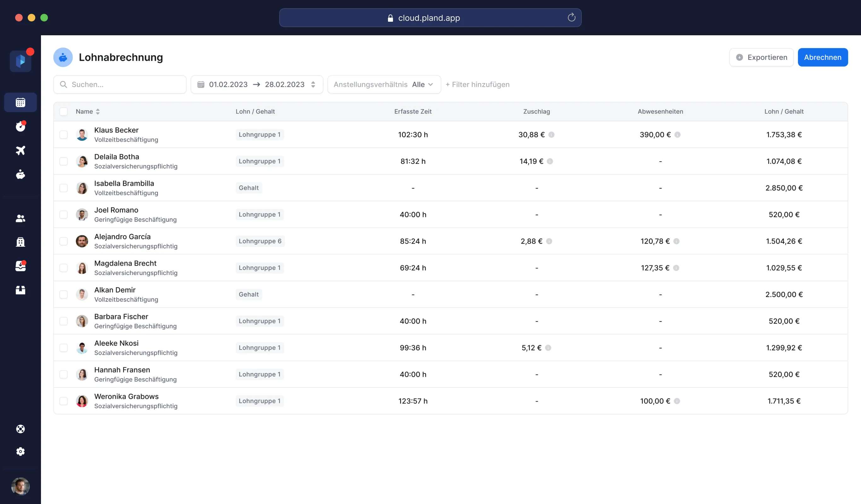Click Hannah Fransen's 520,00 € total
This screenshot has width=861, height=504.
coord(784,375)
